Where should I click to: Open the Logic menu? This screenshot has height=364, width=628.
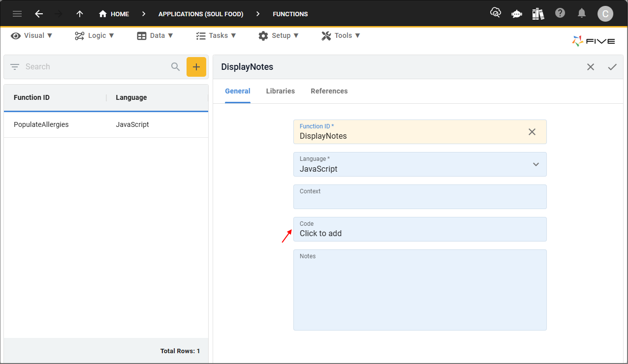click(x=94, y=35)
